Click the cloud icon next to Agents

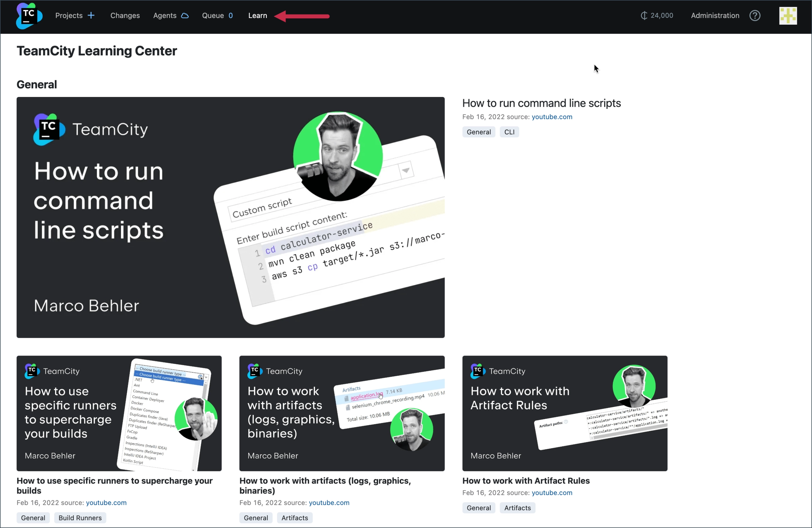(x=185, y=15)
